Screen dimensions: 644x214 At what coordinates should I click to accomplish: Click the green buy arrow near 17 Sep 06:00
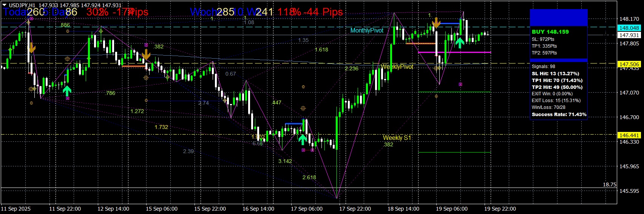tap(303, 140)
